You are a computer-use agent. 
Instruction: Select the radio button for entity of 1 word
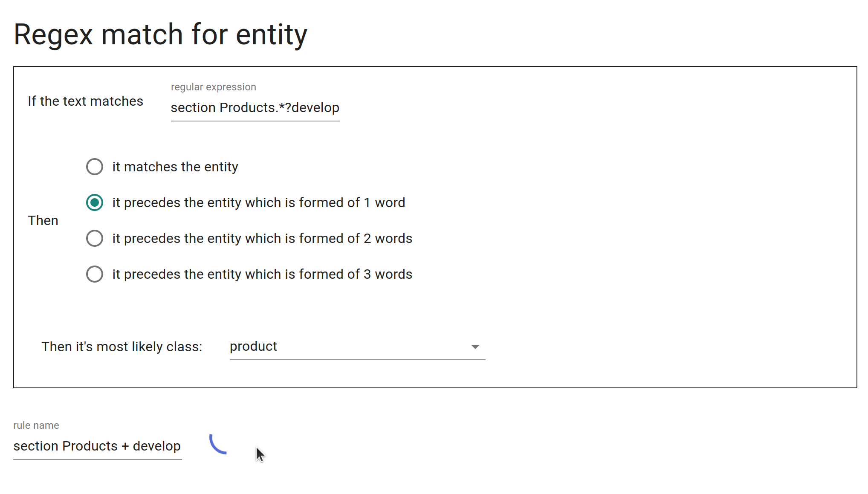[x=95, y=202]
